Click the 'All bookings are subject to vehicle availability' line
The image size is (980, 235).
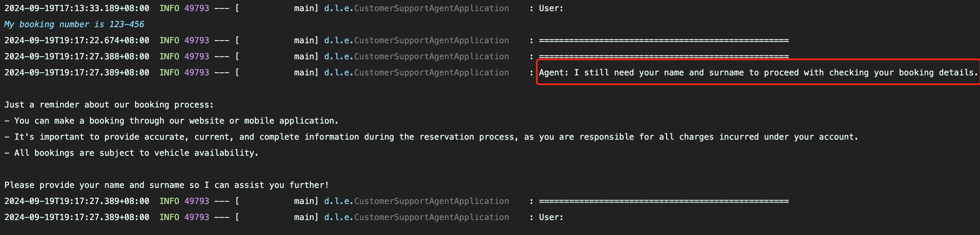tap(131, 153)
